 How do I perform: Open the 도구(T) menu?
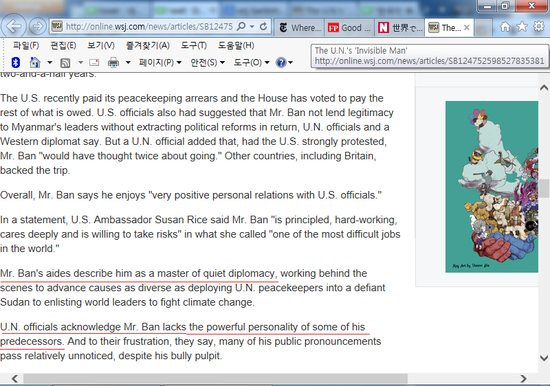(x=194, y=46)
